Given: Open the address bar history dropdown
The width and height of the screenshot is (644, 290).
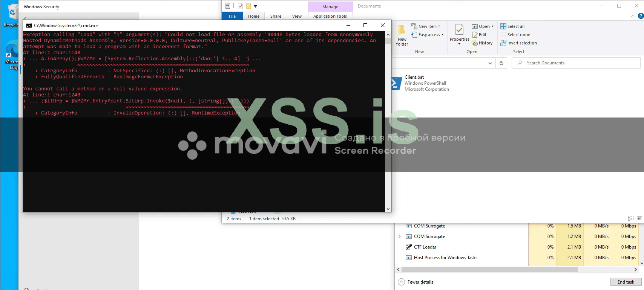Looking at the screenshot, I should [x=490, y=63].
